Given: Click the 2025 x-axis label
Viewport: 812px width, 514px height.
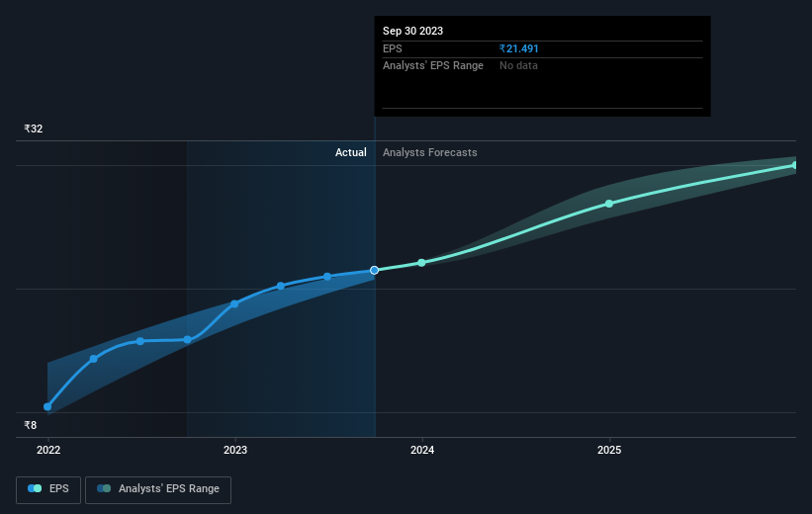Looking at the screenshot, I should pos(609,451).
